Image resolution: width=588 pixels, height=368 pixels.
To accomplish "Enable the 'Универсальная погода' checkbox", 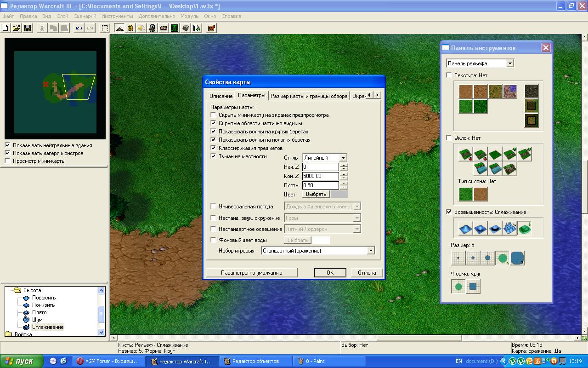I will (213, 207).
